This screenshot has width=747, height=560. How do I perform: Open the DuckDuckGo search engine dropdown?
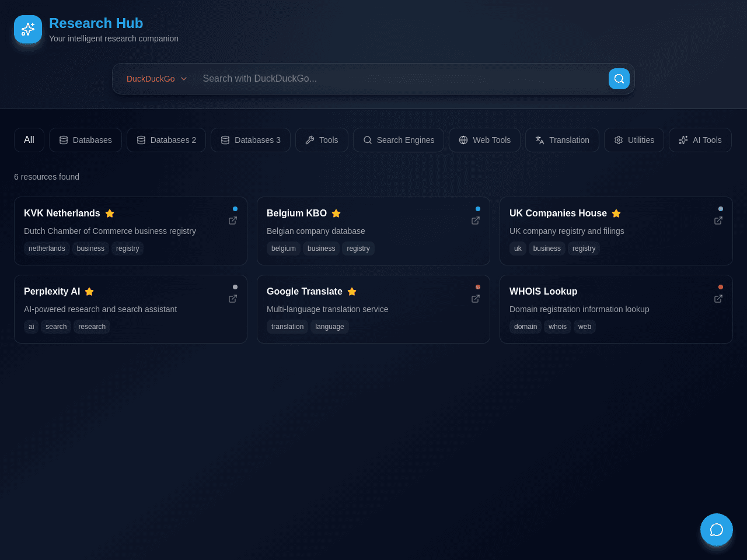point(156,79)
